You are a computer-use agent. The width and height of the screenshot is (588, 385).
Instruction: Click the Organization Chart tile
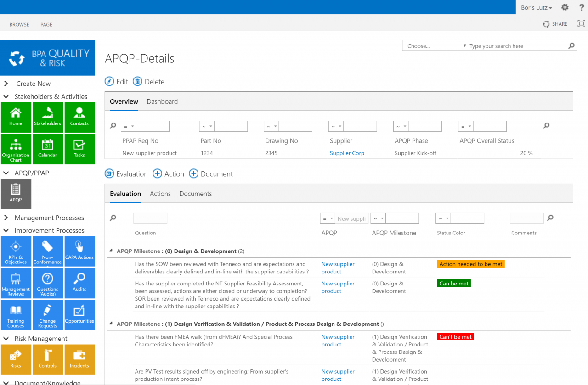(16, 149)
